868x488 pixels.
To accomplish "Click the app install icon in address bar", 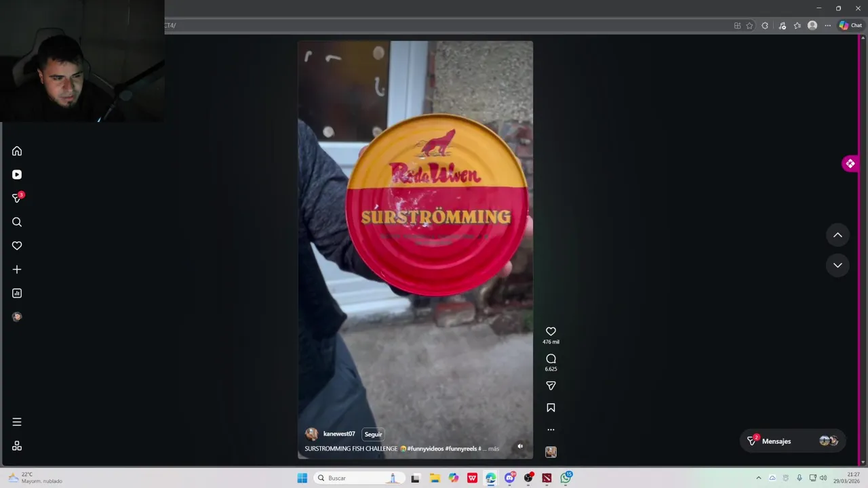I will (737, 26).
